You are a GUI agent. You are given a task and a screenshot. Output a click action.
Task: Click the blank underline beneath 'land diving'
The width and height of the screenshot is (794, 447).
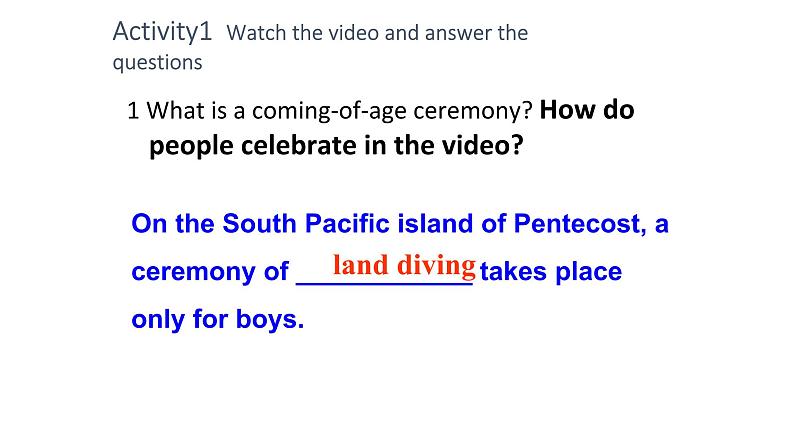[385, 284]
